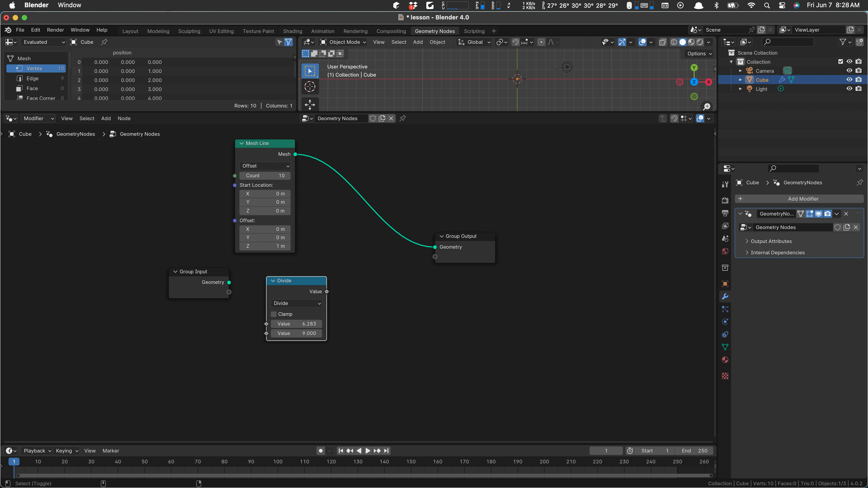Toggle Collection exclude checkbox in outliner
The width and height of the screenshot is (868, 488).
tap(840, 62)
